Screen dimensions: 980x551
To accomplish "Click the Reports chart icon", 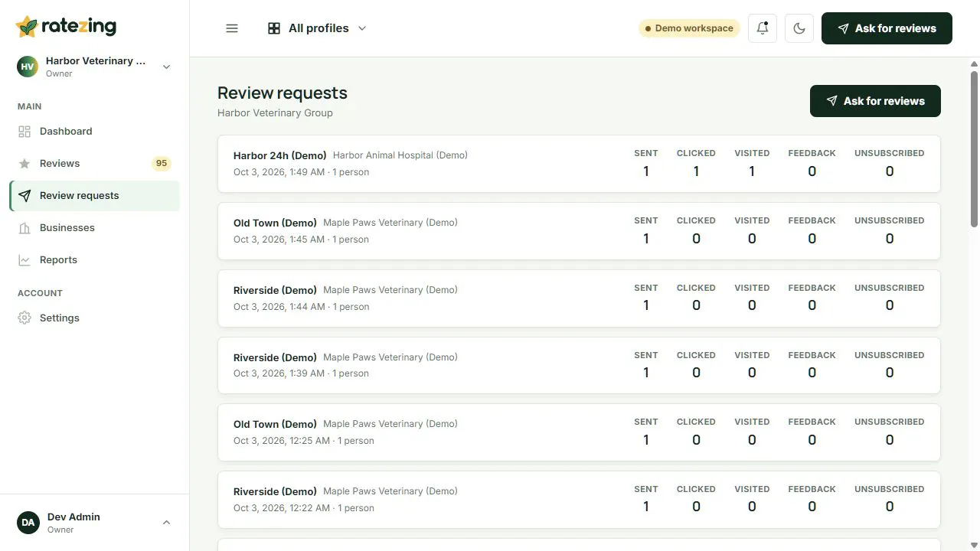I will click(24, 260).
